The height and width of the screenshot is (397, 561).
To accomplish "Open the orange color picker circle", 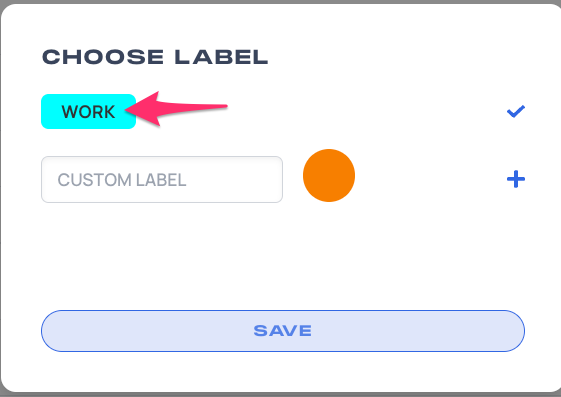I will (329, 176).
